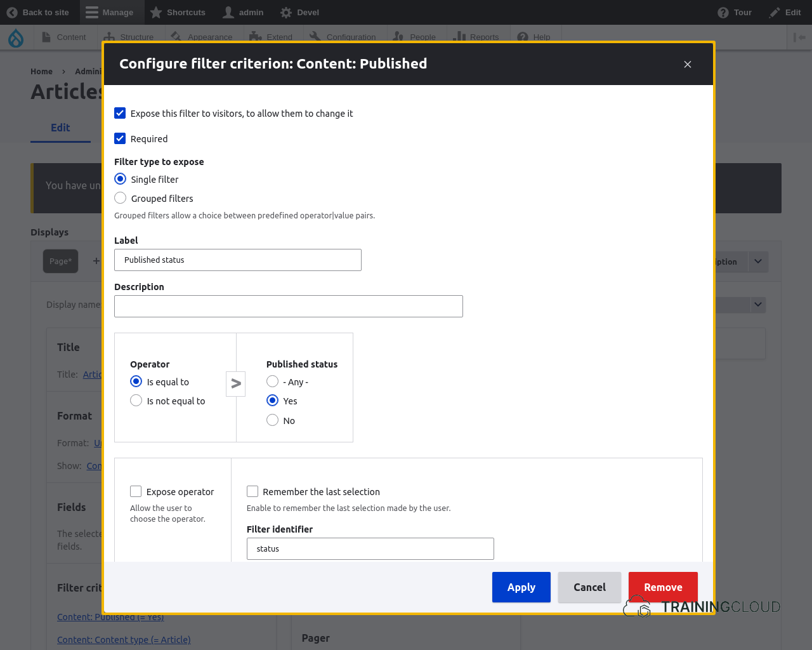Select No published status
Screen dimensions: 812x650
coord(273,420)
